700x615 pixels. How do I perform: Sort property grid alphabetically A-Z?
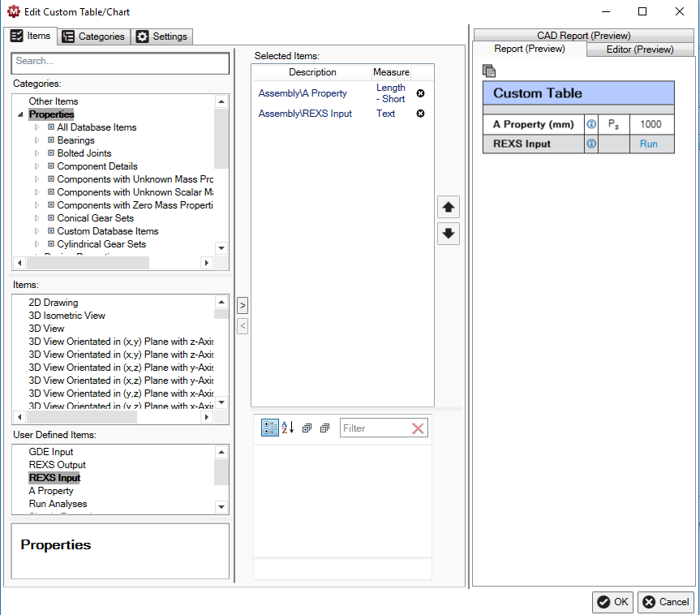click(288, 428)
